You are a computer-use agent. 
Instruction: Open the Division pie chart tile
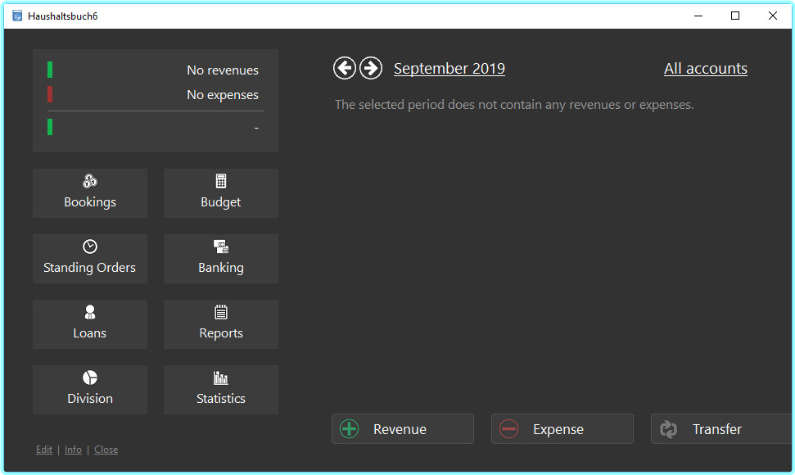pyautogui.click(x=90, y=389)
